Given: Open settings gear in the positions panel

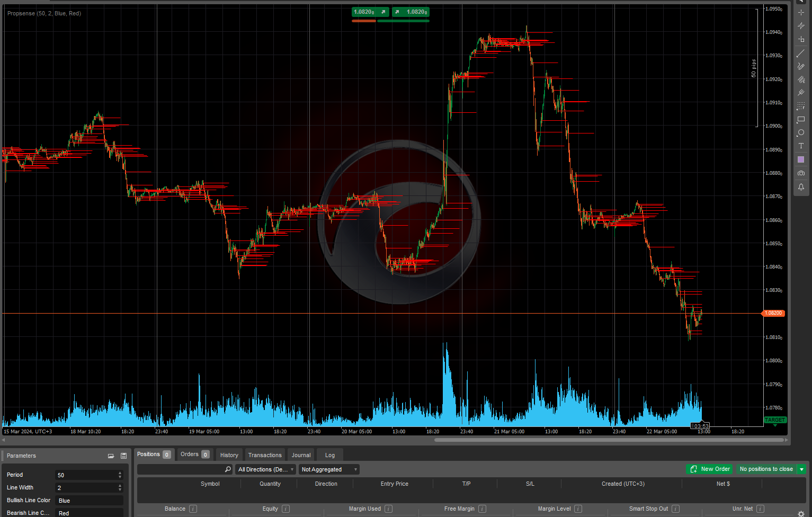Looking at the screenshot, I should coord(801,513).
